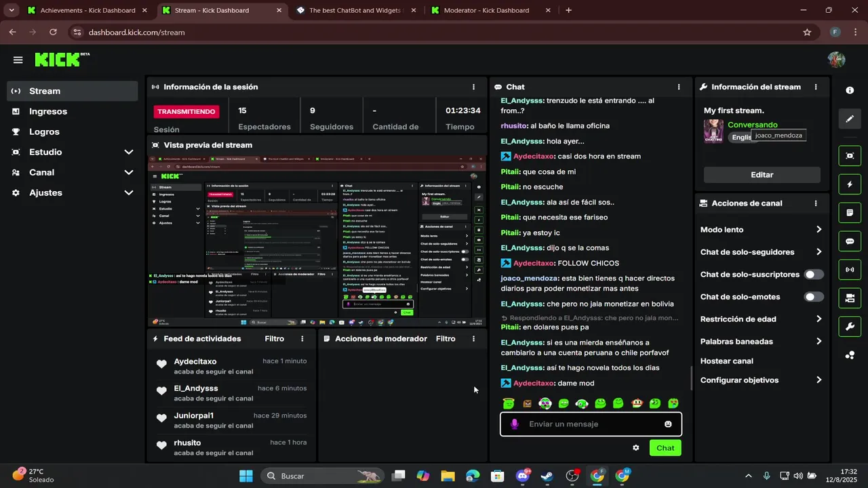Click the stream preview thumbnail

(317, 241)
